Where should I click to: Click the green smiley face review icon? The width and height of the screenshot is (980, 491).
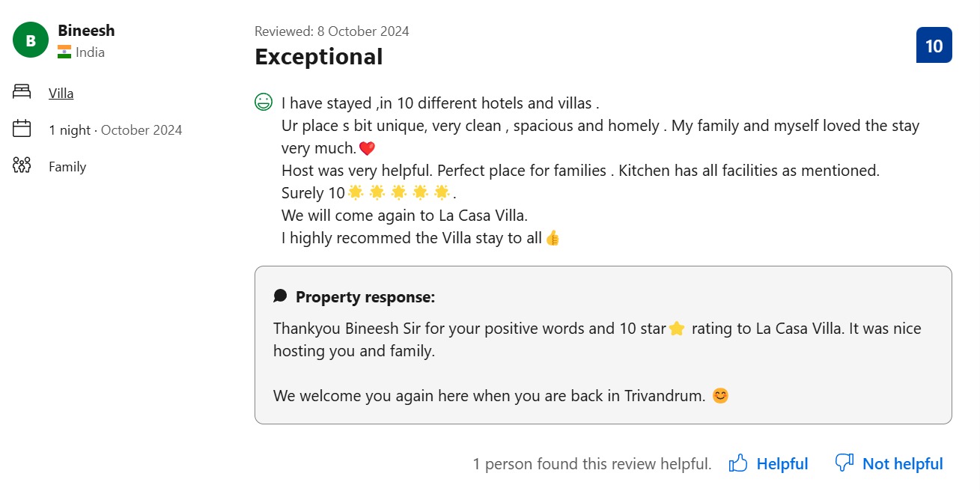click(x=264, y=102)
